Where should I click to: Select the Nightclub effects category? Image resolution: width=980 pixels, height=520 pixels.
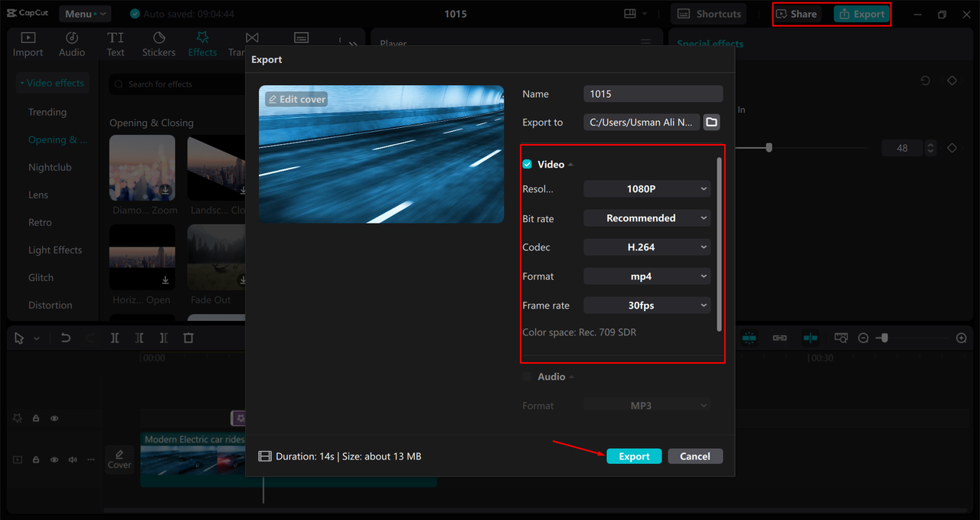click(x=50, y=167)
